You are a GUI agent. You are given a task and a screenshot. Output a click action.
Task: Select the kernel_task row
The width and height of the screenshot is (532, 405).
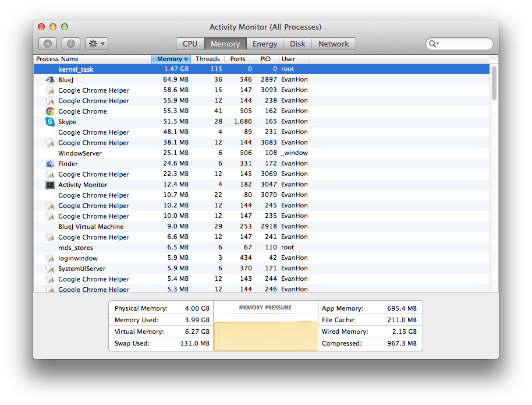261,69
